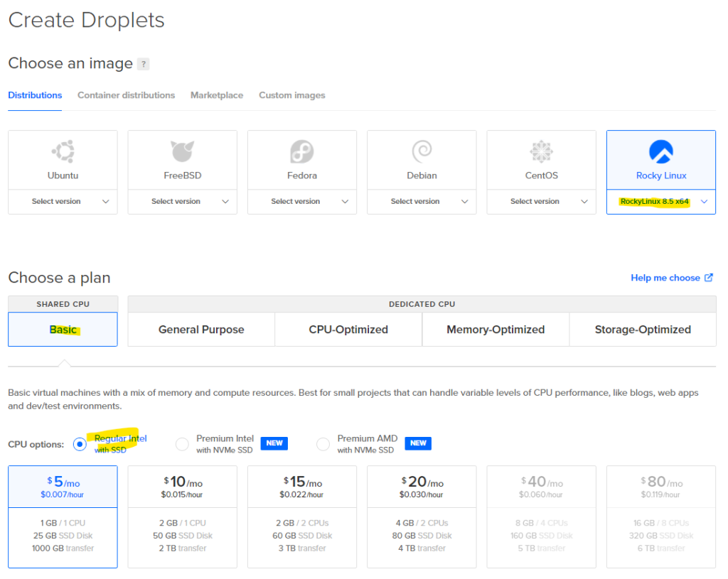The image size is (728, 579).
Task: Select the CPU-Optimized plan type
Action: click(348, 330)
